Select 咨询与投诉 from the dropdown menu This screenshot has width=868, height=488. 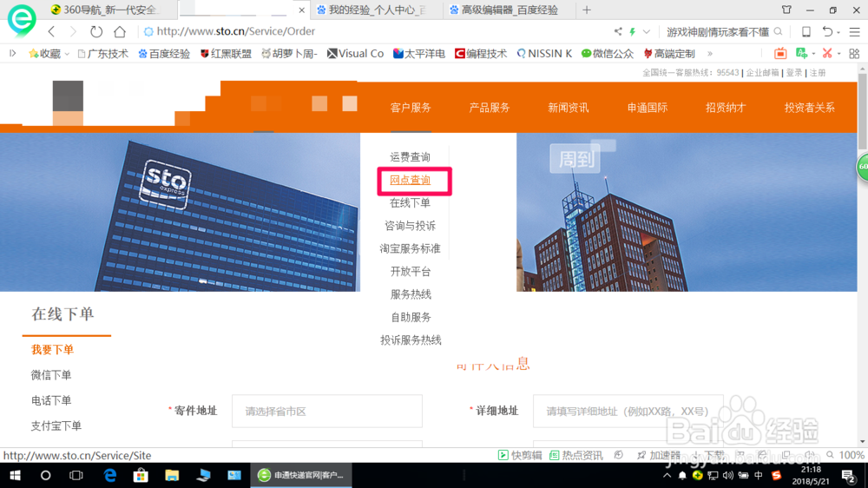411,226
